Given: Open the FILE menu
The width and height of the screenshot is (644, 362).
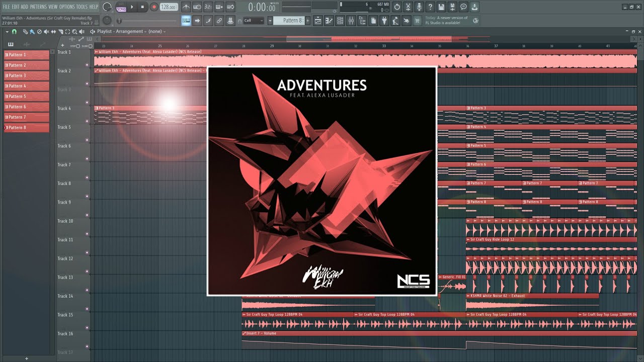Looking at the screenshot, I should 6,7.
